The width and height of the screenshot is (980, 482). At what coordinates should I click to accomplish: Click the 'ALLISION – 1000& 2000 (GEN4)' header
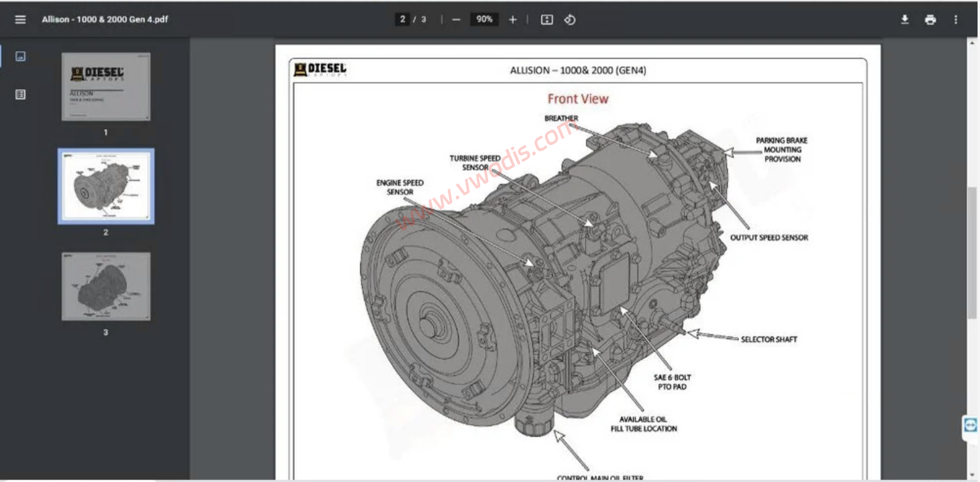tap(578, 70)
